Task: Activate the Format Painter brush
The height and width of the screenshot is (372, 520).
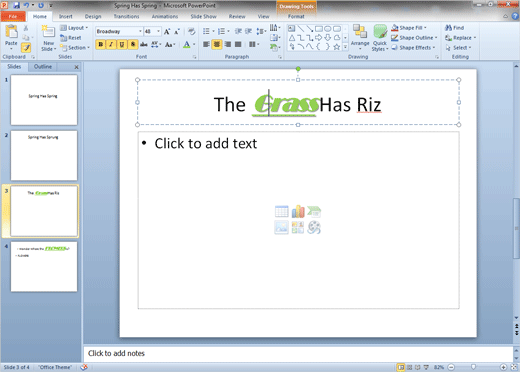Action: click(x=26, y=48)
